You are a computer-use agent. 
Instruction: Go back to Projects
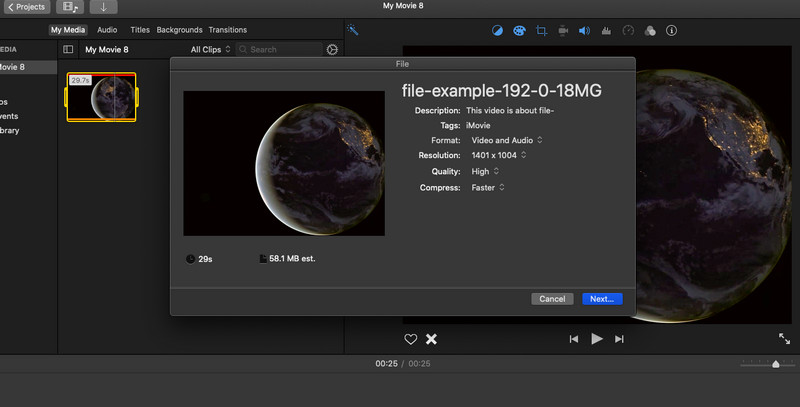[27, 7]
